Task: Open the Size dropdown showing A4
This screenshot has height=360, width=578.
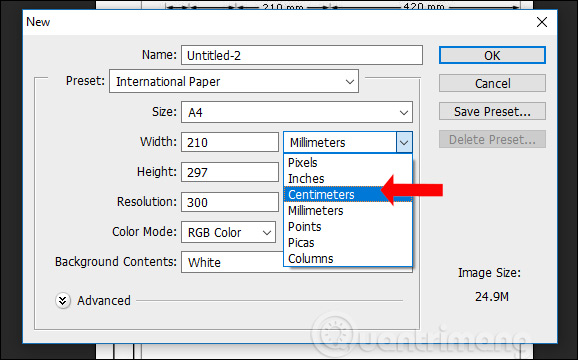Action: [x=297, y=112]
